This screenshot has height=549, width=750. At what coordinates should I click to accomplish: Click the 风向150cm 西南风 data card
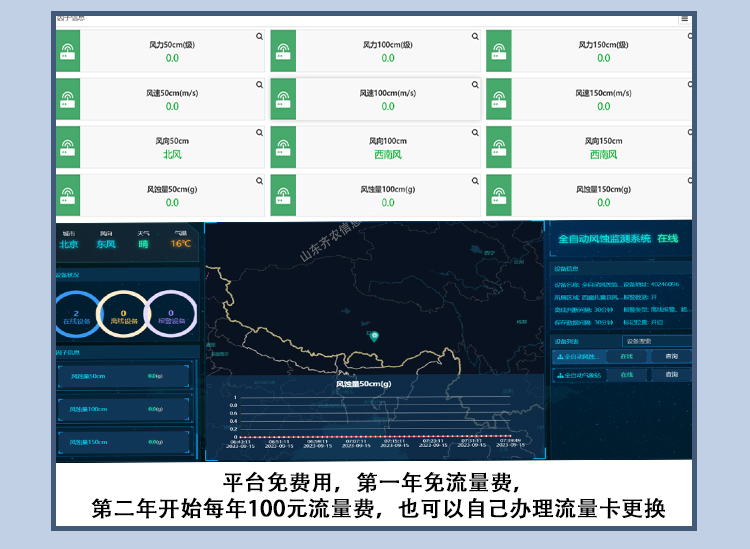tap(604, 148)
